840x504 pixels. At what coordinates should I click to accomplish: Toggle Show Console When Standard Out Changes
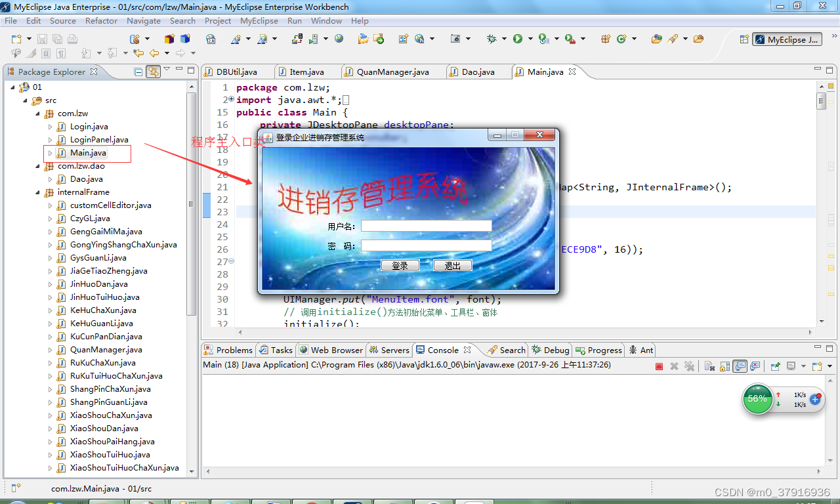pyautogui.click(x=740, y=366)
